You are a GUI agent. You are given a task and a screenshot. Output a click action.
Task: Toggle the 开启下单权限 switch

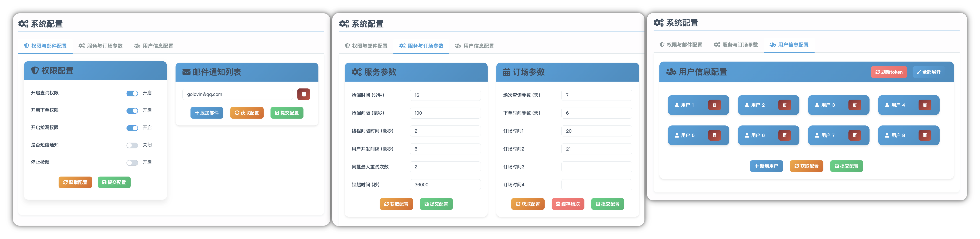coord(132,110)
